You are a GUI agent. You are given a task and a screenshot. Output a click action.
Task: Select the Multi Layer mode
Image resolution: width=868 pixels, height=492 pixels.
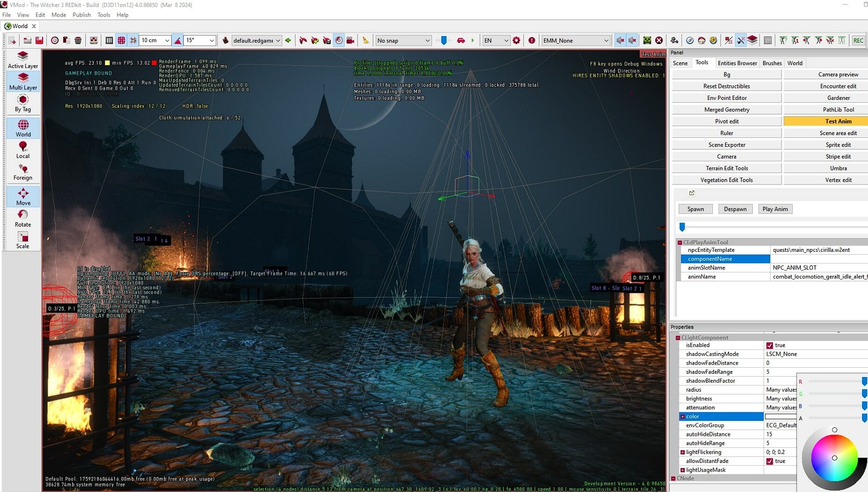pyautogui.click(x=23, y=81)
